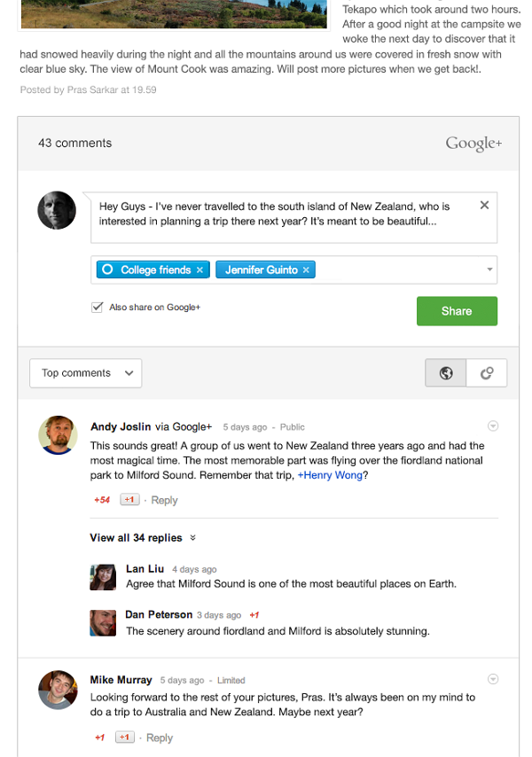Reply to Andy Joslin's comment
This screenshot has height=757, width=532.
[164, 500]
